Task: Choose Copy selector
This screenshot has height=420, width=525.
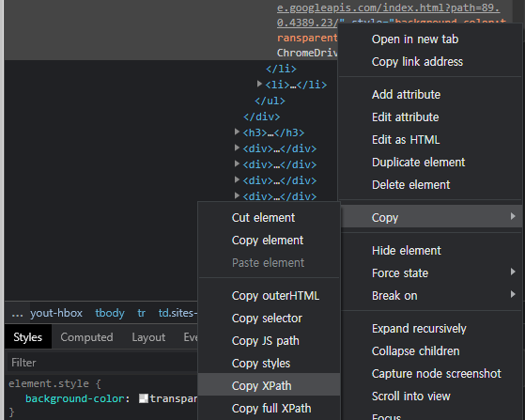Action: coord(267,319)
